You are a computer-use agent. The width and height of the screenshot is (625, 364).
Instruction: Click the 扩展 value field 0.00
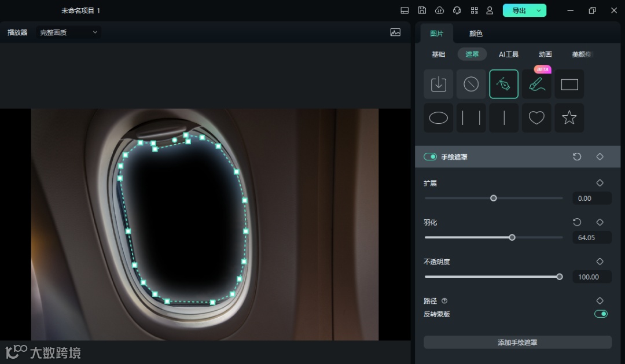(592, 198)
